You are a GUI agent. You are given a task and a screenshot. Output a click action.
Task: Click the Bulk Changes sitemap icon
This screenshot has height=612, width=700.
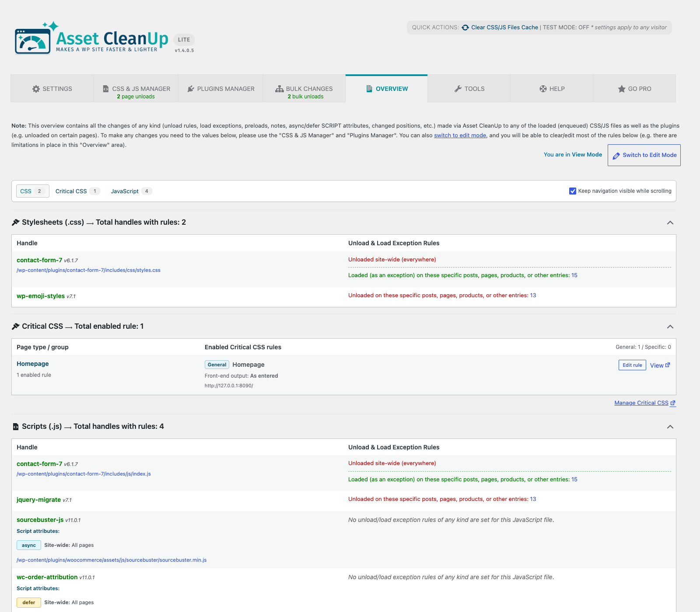tap(279, 89)
